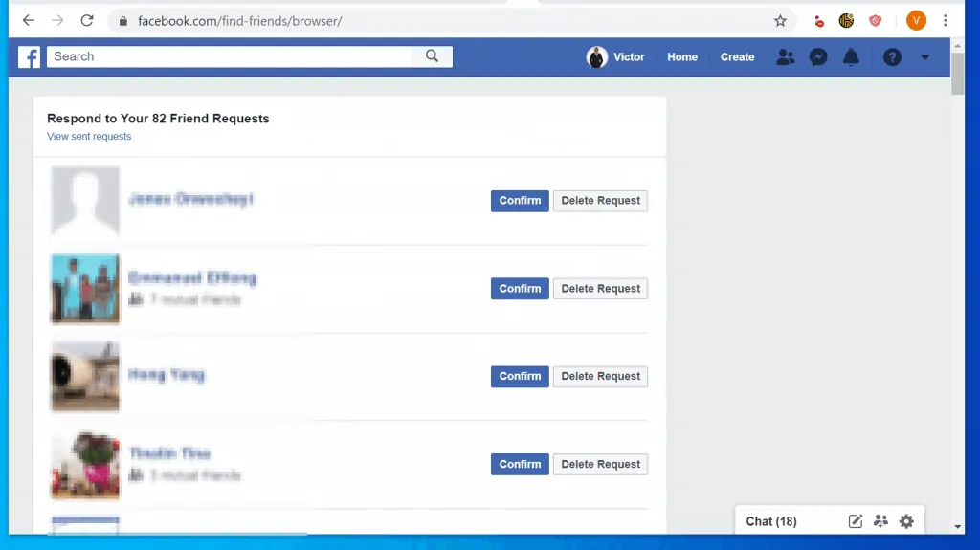Expand the Chat (18) panel

[771, 521]
